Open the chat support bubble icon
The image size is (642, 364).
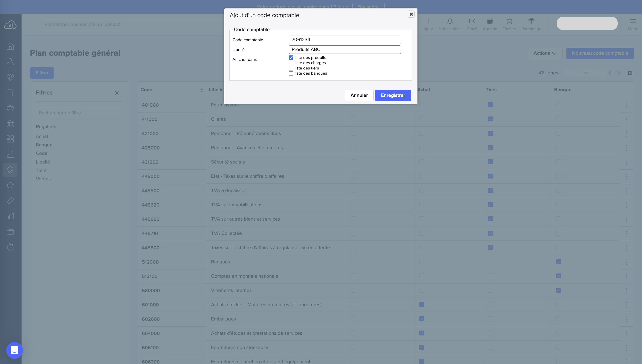(x=15, y=350)
